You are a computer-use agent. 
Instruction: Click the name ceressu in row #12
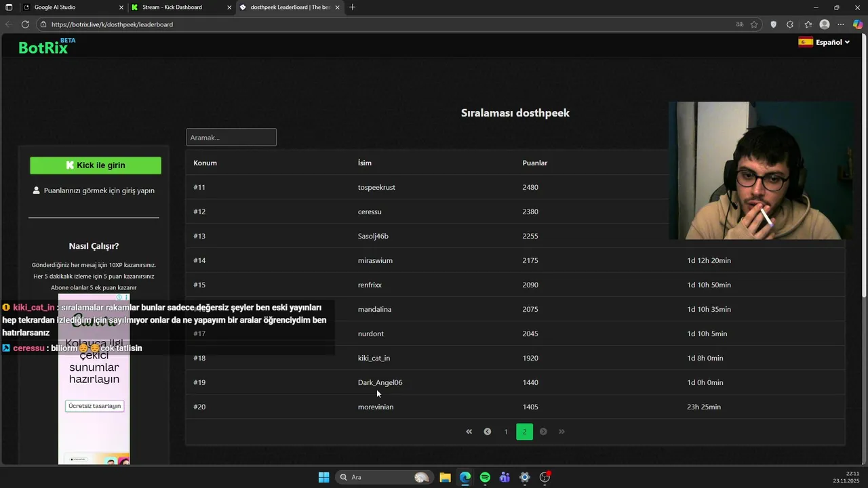tap(370, 211)
